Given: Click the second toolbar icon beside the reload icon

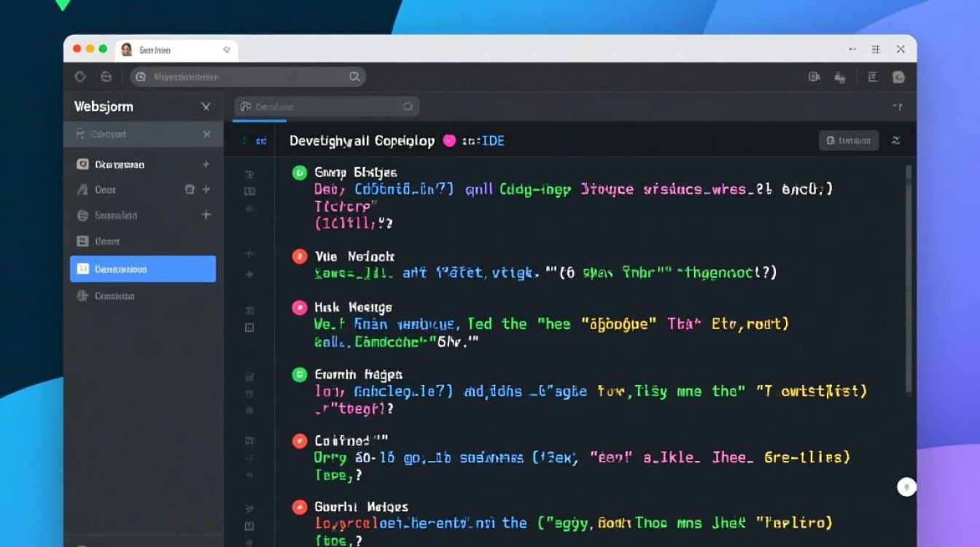Looking at the screenshot, I should [x=106, y=77].
